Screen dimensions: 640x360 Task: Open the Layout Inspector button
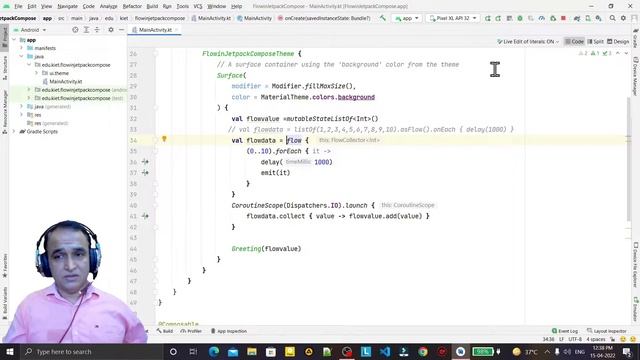pyautogui.click(x=607, y=331)
